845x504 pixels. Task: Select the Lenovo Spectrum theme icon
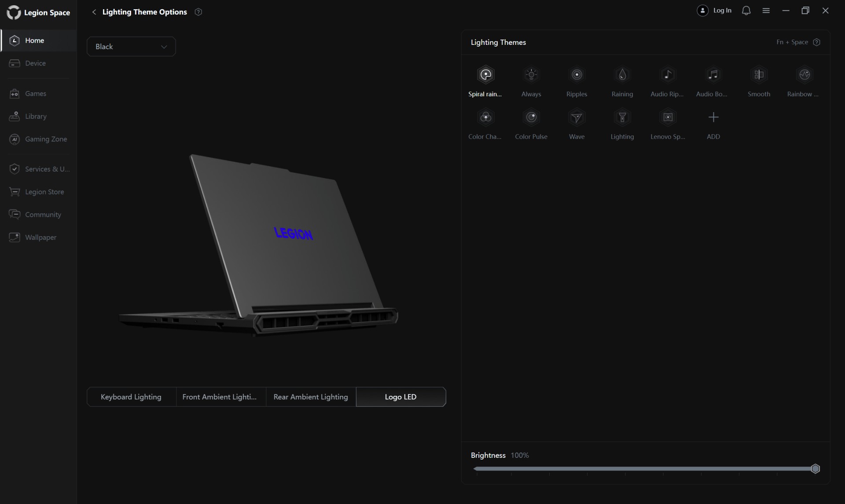pos(668,117)
